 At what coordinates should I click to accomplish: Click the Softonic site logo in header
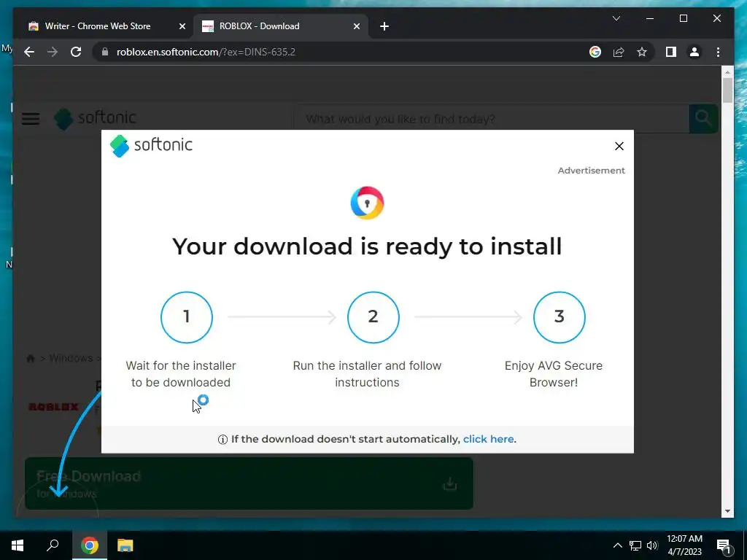(96, 118)
